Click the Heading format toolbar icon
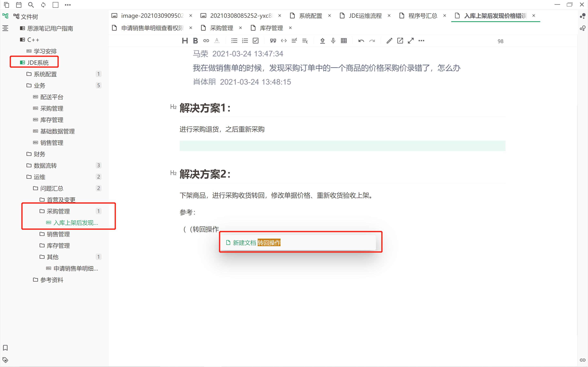The image size is (588, 367). (x=185, y=41)
